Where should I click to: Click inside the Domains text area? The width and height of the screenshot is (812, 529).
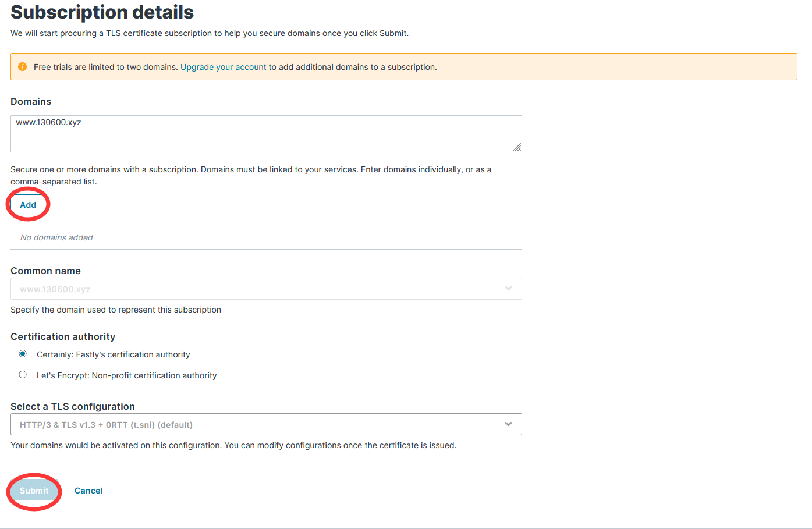tap(266, 134)
